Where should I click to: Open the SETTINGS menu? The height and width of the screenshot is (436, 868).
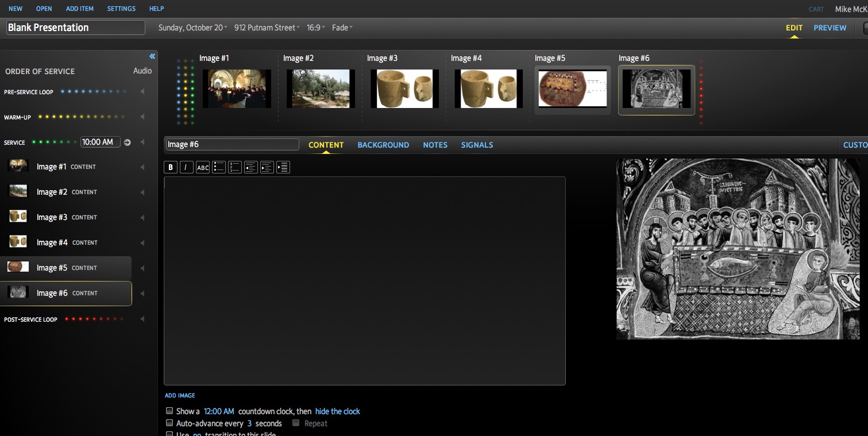(x=121, y=9)
